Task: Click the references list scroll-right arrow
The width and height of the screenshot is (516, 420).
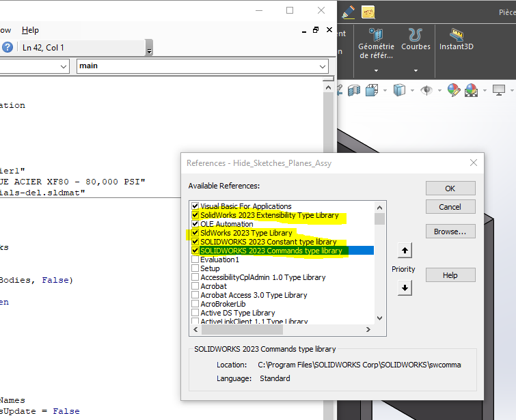Action: point(368,330)
